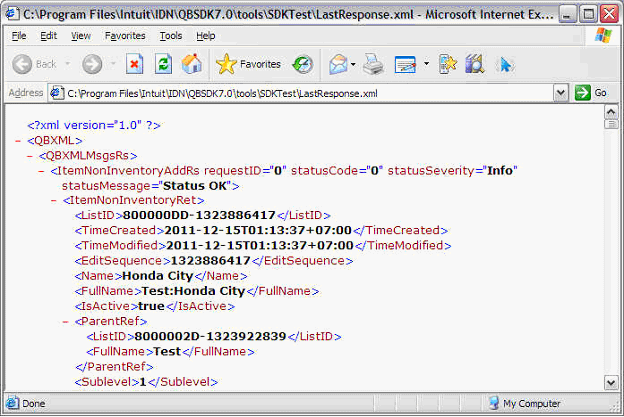Open the Back button history dropdown arrow
Viewport: 624px width, 417px height.
68,64
